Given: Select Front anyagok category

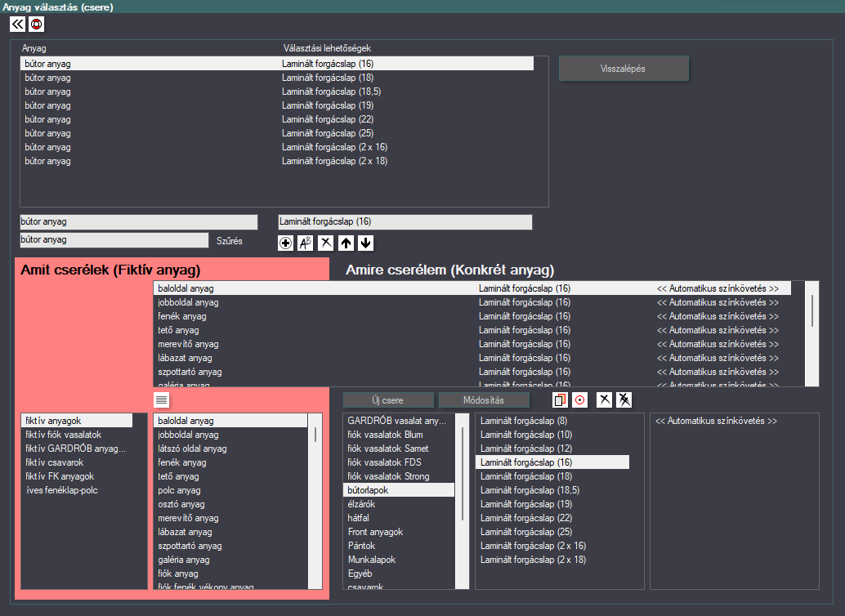Looking at the screenshot, I should [399, 532].
